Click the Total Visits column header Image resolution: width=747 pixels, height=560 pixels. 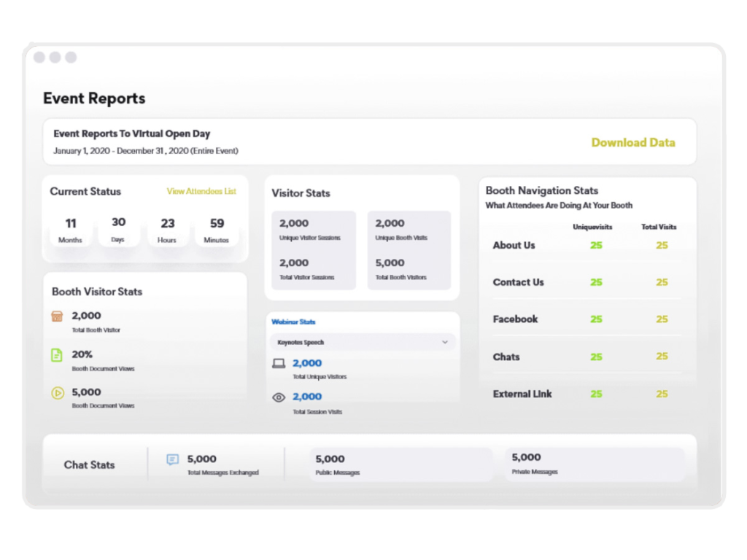pyautogui.click(x=659, y=227)
